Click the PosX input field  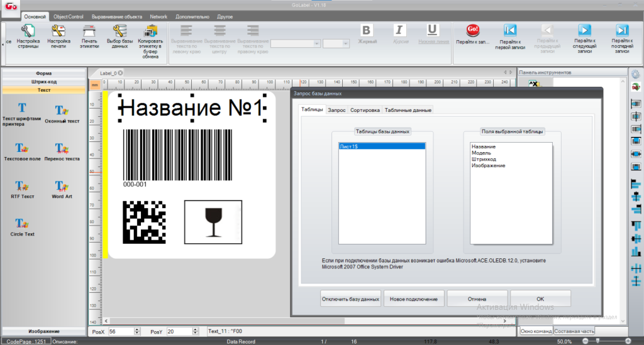point(121,331)
